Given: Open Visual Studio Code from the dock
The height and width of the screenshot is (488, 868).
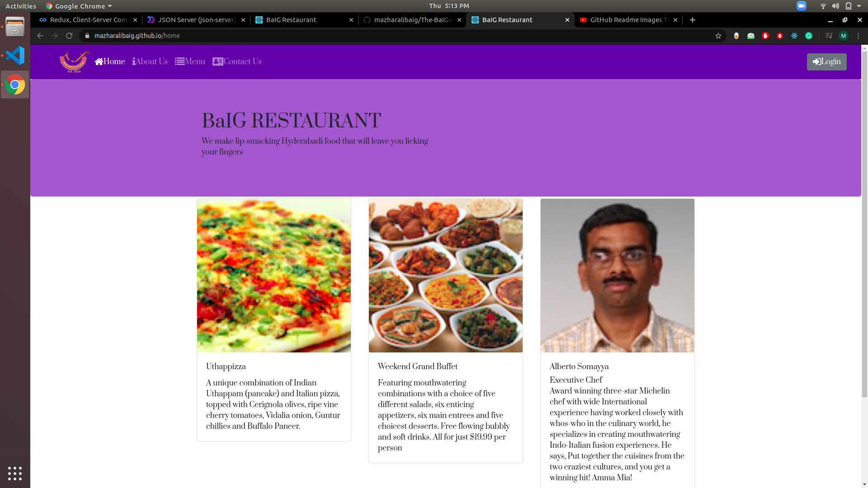Looking at the screenshot, I should point(15,56).
